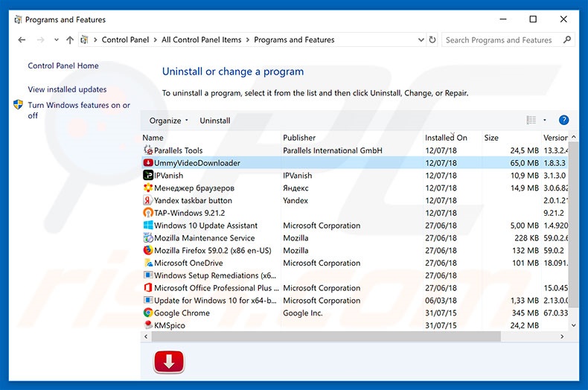This screenshot has width=588, height=390.
Task: Select the KMSpico program icon
Action: tap(148, 326)
